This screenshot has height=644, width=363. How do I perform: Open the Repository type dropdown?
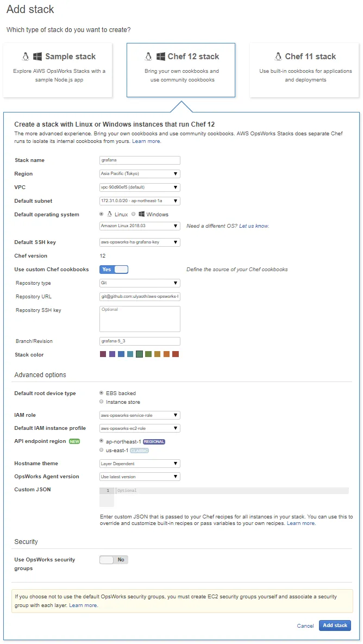pyautogui.click(x=140, y=283)
